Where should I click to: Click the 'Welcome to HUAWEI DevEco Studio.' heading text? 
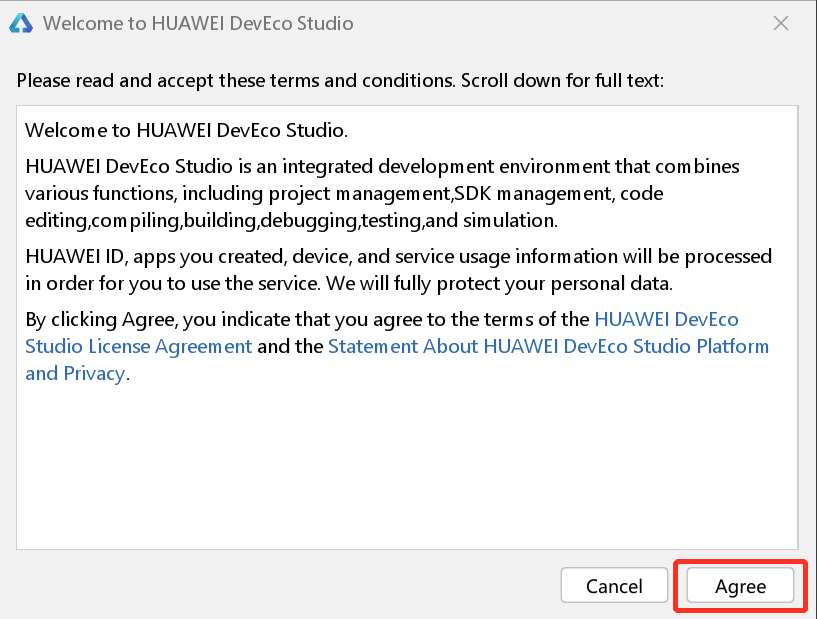tap(186, 130)
